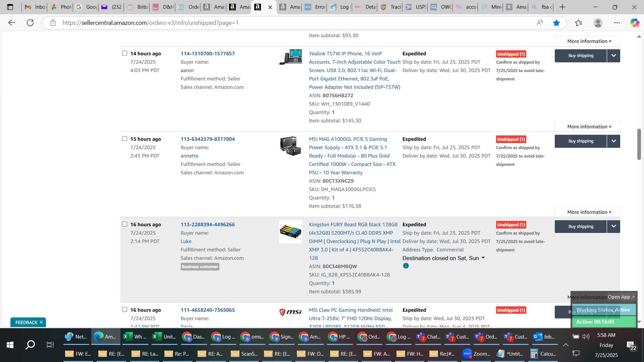Open order 113-2288394-4496266 details

click(208, 225)
